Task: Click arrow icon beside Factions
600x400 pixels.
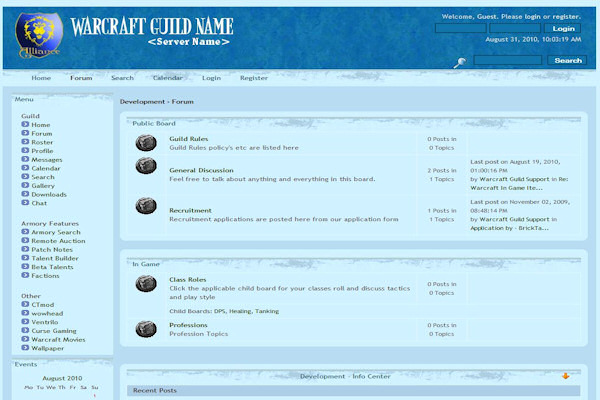Action: tap(25, 275)
